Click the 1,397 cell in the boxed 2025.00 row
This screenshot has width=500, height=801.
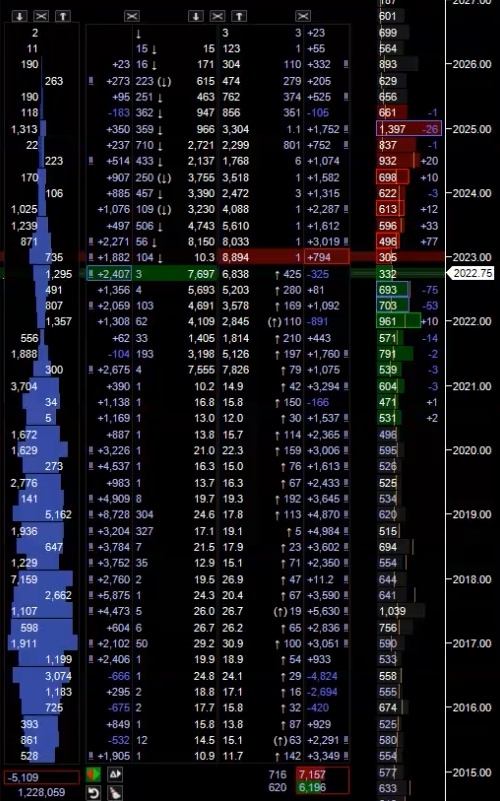[x=392, y=129]
